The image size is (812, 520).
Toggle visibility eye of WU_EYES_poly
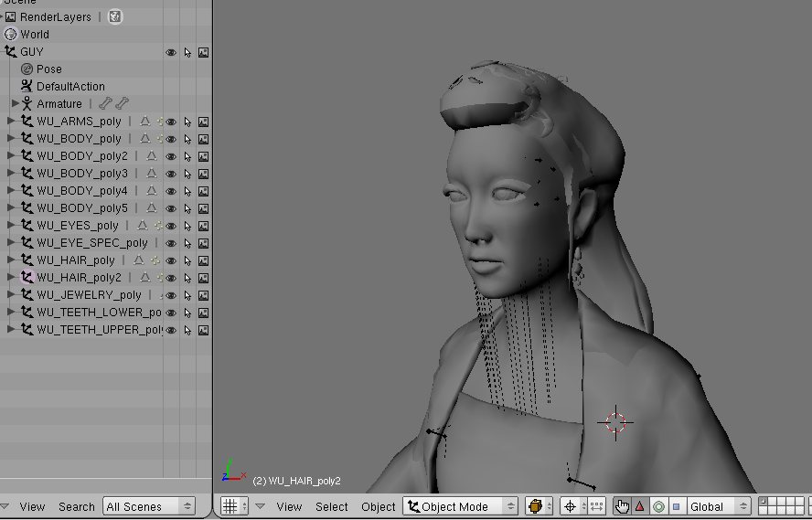click(x=171, y=226)
